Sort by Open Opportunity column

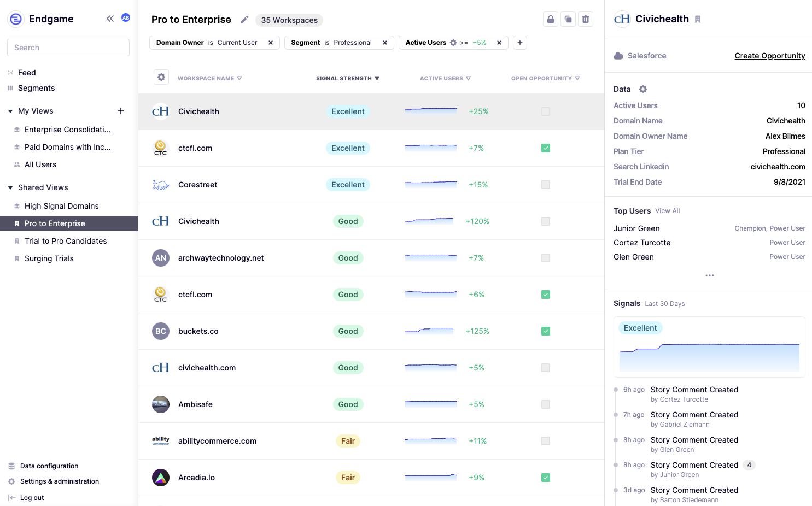[x=545, y=78]
